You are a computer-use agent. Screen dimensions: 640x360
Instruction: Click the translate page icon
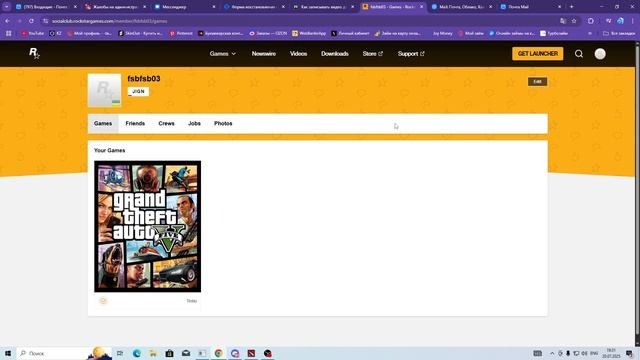coord(563,21)
